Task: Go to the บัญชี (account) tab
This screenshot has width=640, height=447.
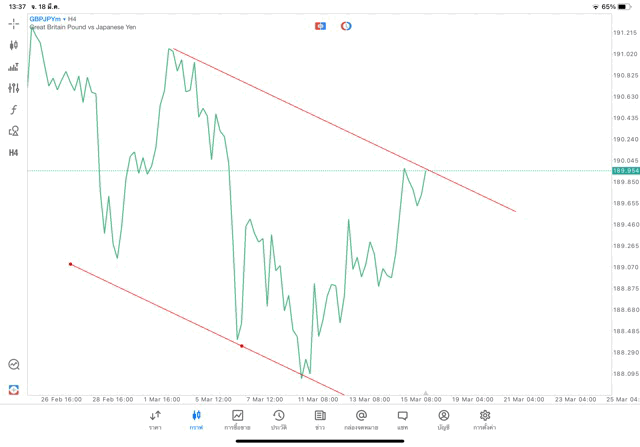Action: [x=443, y=419]
